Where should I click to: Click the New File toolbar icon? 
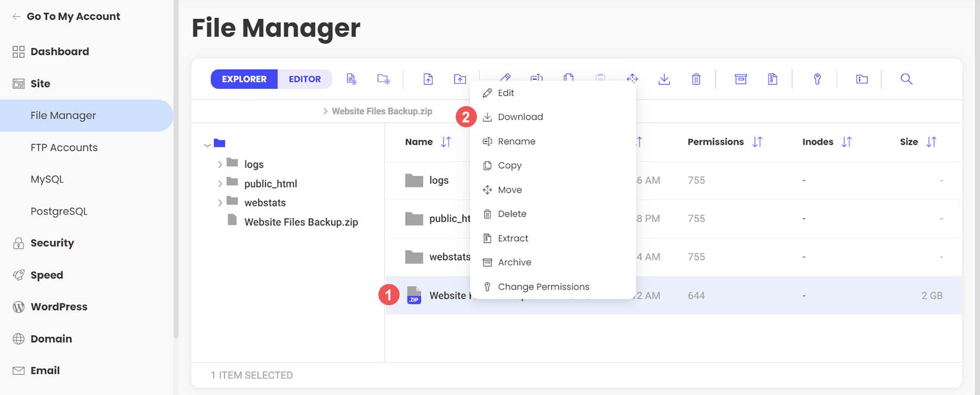point(351,79)
